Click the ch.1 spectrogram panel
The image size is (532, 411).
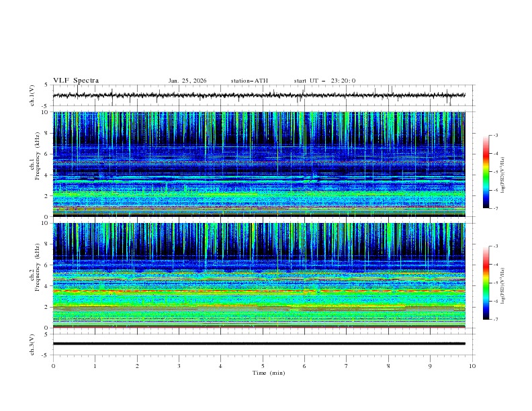(x=259, y=164)
